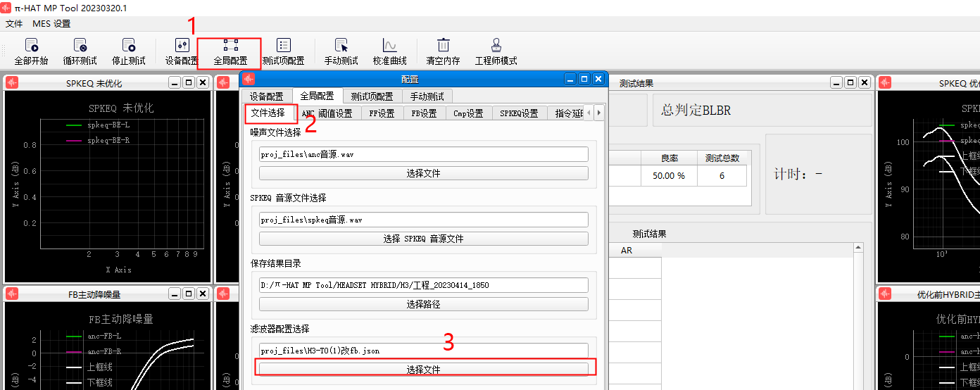This screenshot has width=980, height=390.
Task: Click the 总判定BLBR label
Action: click(x=696, y=111)
